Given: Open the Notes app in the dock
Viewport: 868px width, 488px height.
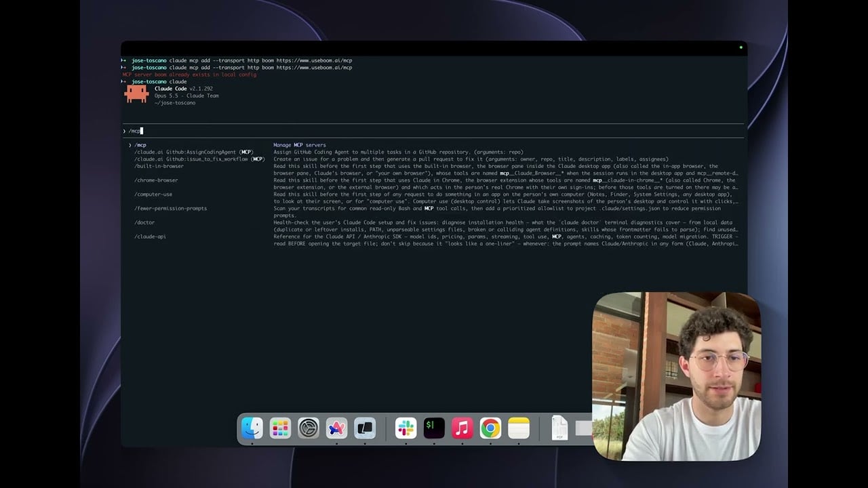Looking at the screenshot, I should [519, 428].
